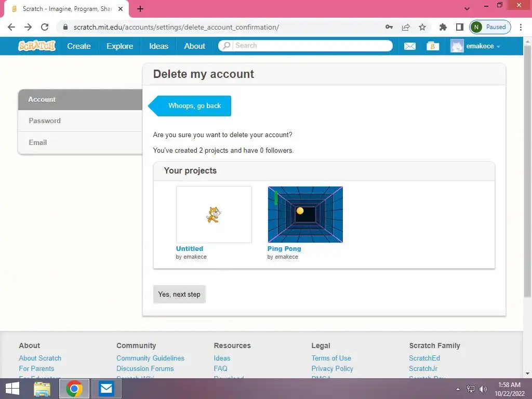
Task: Select the Password settings tab
Action: [x=80, y=121]
